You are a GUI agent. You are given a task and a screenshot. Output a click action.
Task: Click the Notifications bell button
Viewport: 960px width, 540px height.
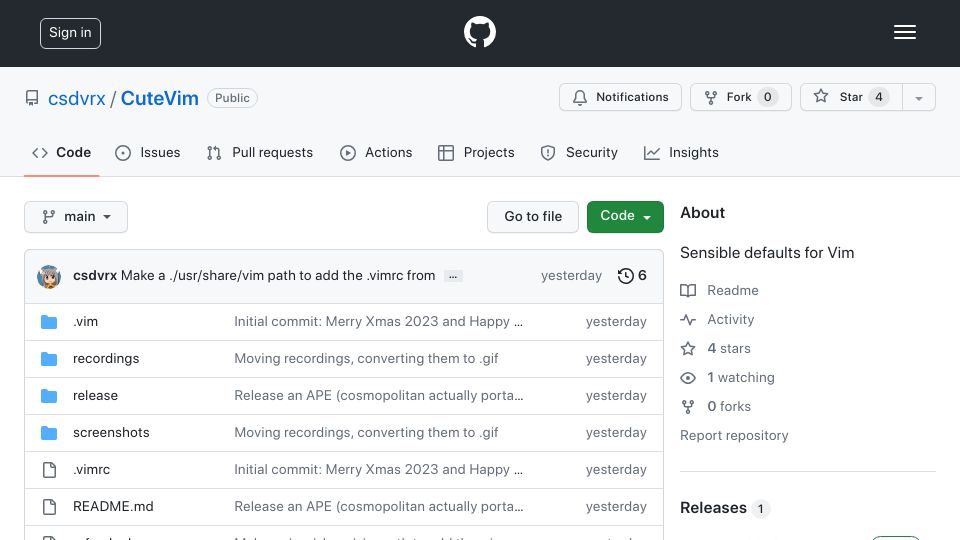[x=620, y=97]
